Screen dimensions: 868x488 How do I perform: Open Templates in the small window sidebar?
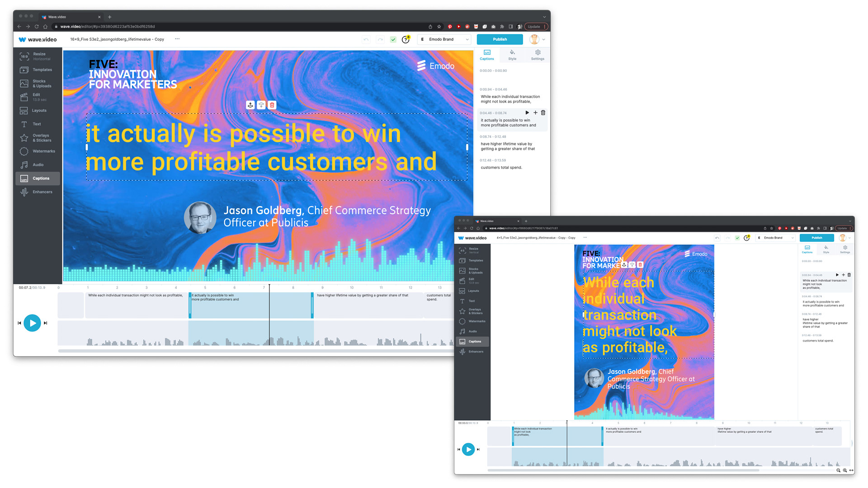(x=472, y=261)
